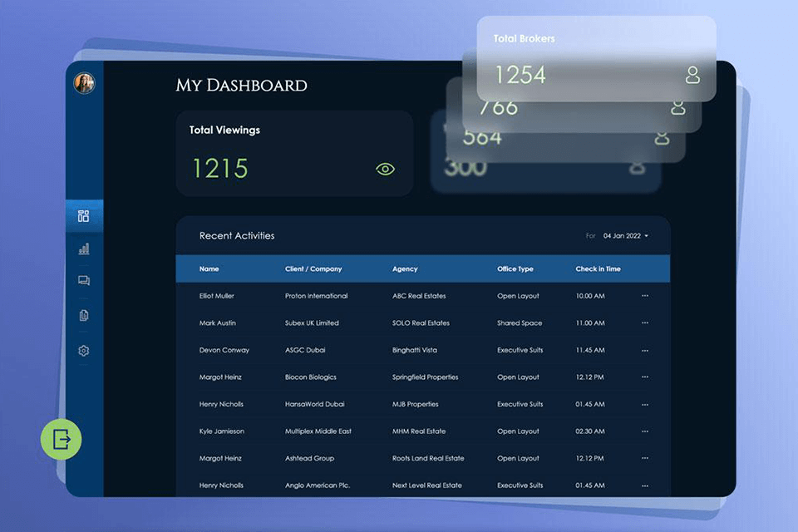
Task: Open more options for Ashtead Group row
Action: pyautogui.click(x=645, y=458)
